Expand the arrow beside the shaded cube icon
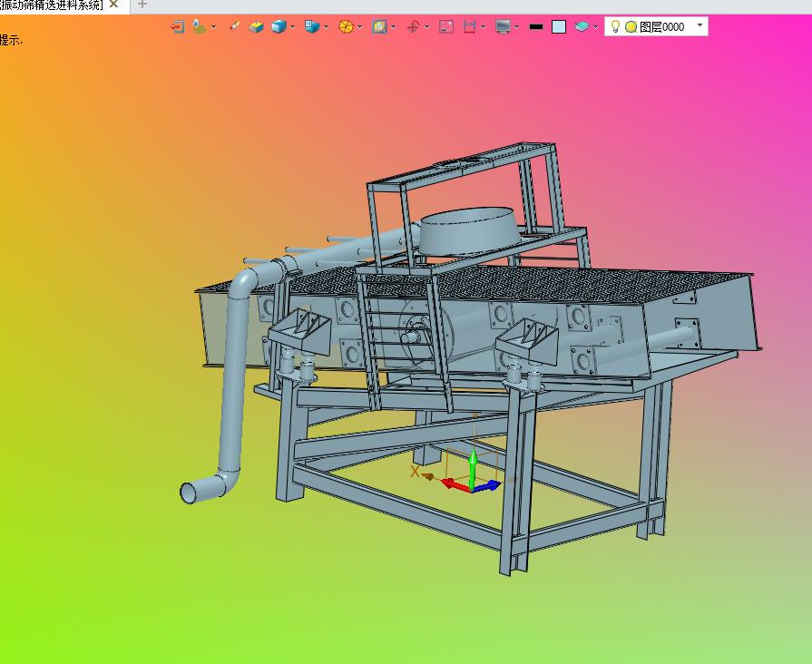Viewport: 812px width, 664px height. click(293, 26)
